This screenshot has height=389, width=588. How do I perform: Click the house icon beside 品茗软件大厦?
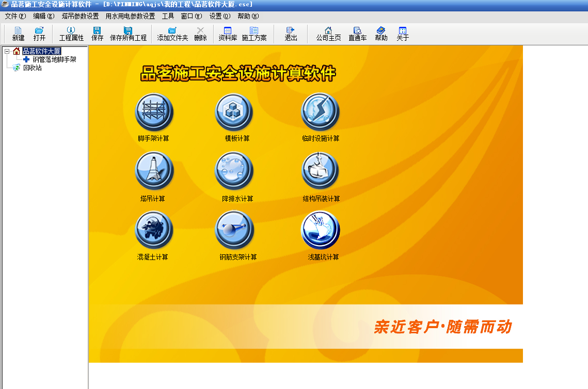tap(17, 51)
